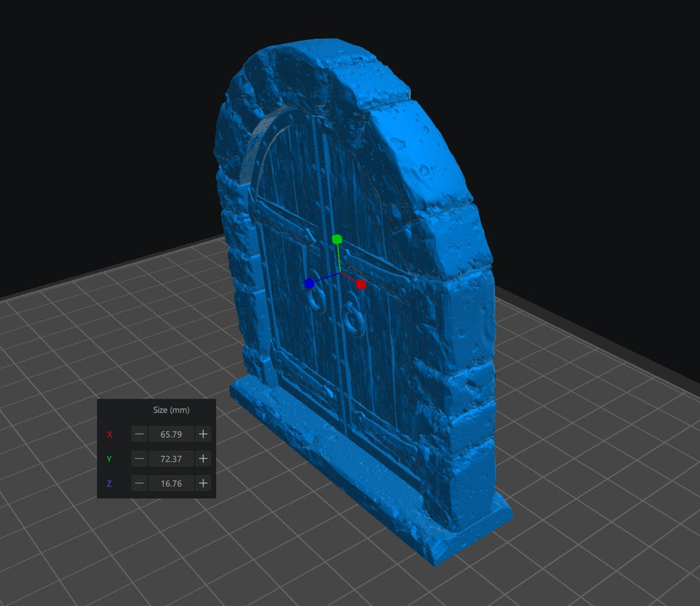The width and height of the screenshot is (700, 606).
Task: Click the green Y axis label
Action: pyautogui.click(x=109, y=459)
